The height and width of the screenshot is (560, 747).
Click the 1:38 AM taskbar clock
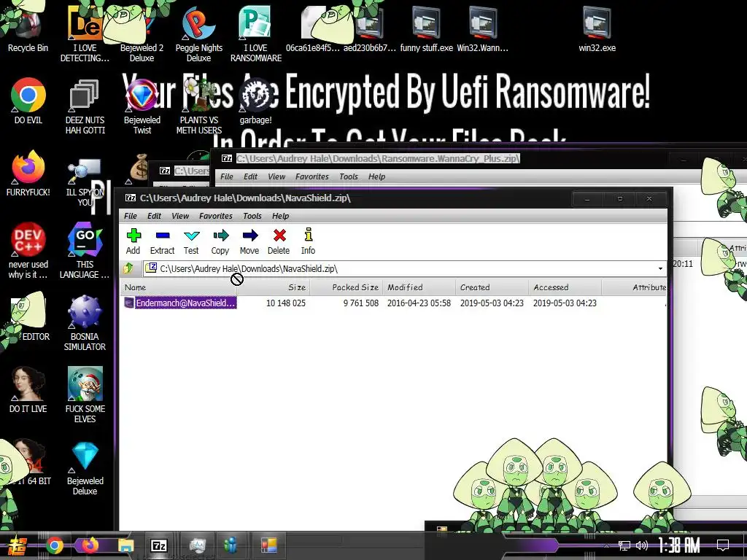(679, 545)
